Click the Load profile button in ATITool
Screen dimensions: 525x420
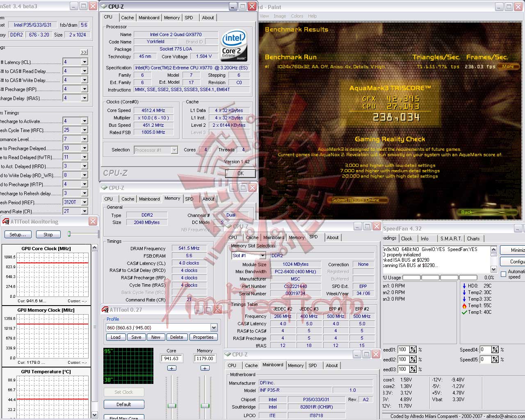point(116,337)
